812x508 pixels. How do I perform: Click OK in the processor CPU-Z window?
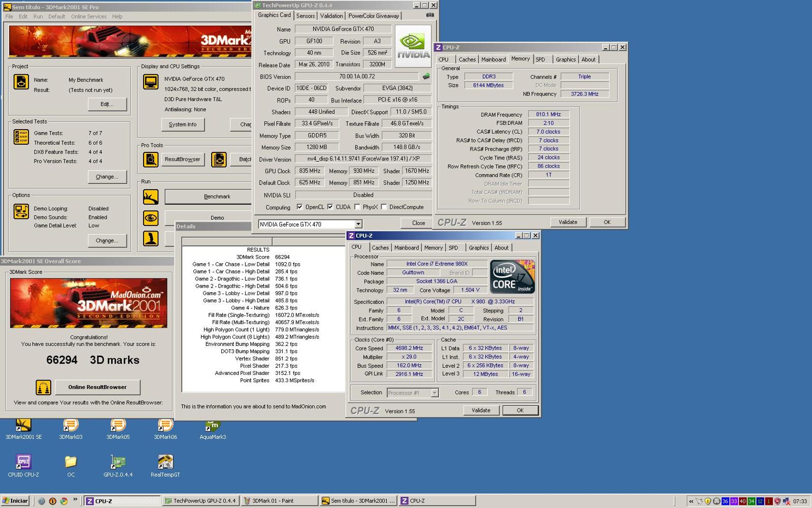click(x=520, y=410)
